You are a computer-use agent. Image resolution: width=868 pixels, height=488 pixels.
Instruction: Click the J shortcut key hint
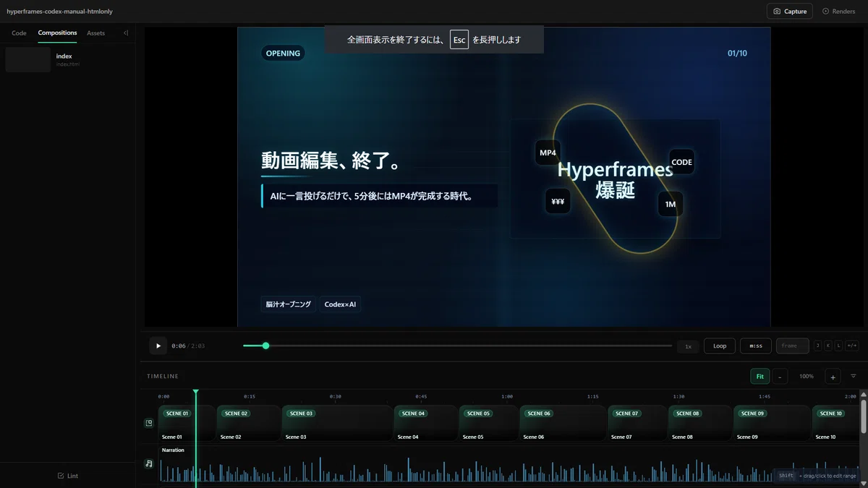point(818,346)
